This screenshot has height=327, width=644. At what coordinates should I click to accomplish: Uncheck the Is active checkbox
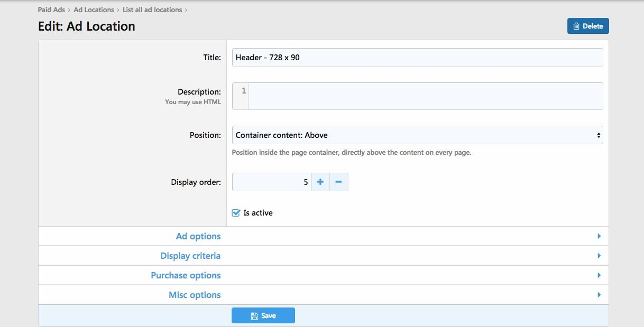click(x=236, y=213)
